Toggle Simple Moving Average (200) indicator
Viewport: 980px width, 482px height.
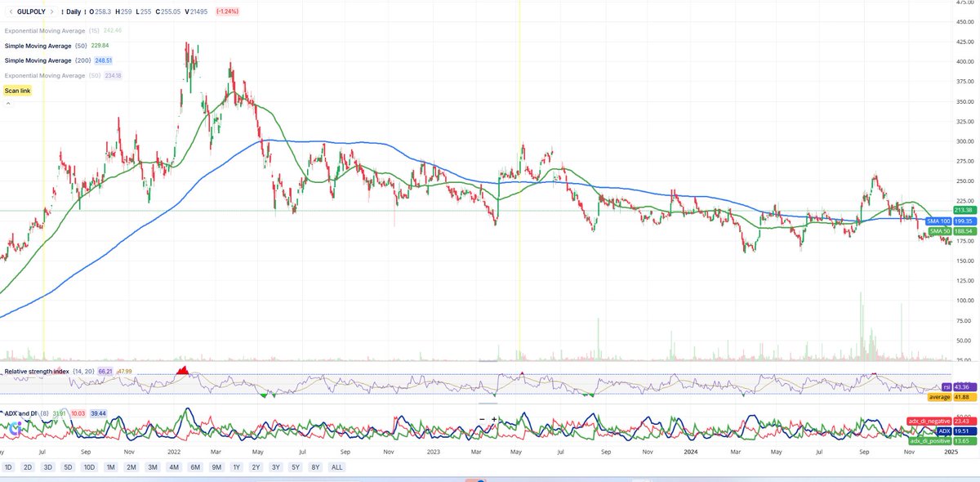point(38,60)
